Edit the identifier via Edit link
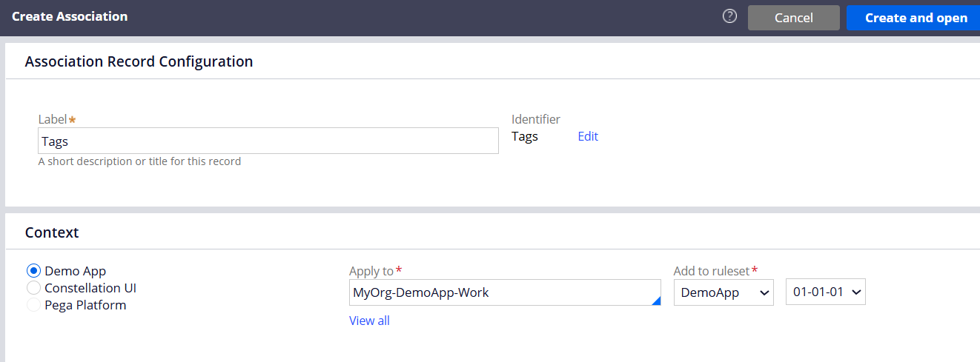 pyautogui.click(x=588, y=136)
